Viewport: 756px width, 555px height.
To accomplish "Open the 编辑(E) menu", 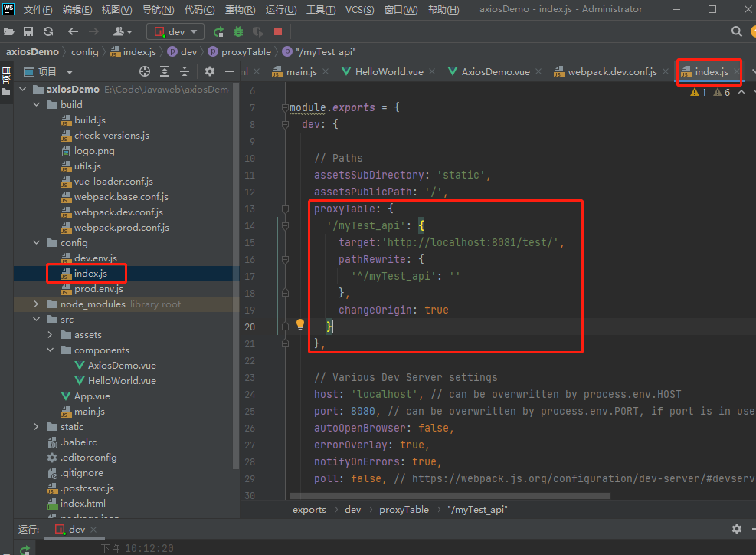I will pyautogui.click(x=77, y=10).
